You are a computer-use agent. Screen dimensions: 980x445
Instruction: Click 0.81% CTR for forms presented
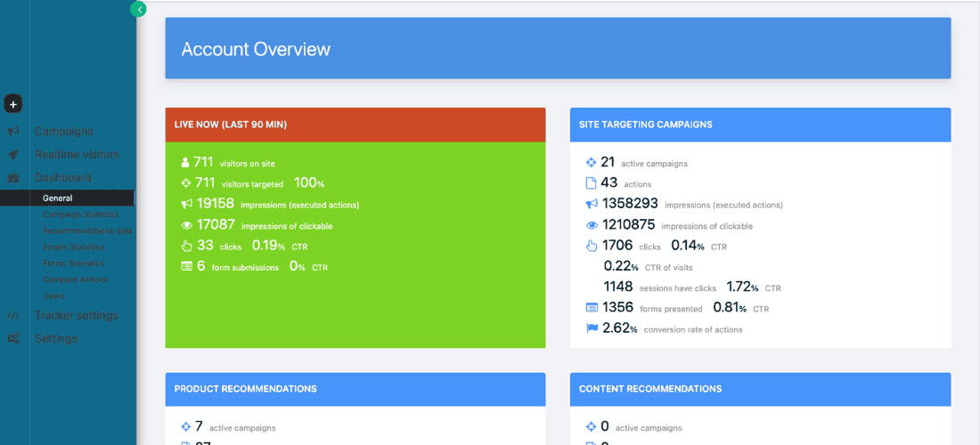(730, 308)
